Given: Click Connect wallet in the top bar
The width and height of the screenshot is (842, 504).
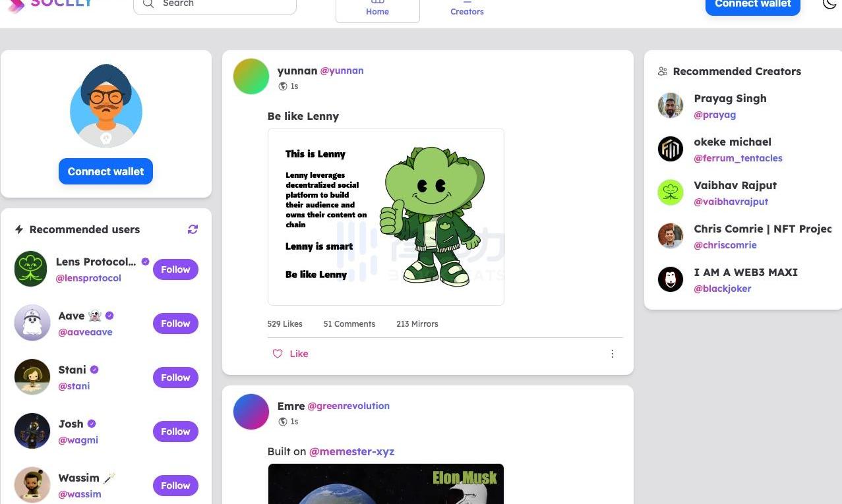Looking at the screenshot, I should coord(752,5).
